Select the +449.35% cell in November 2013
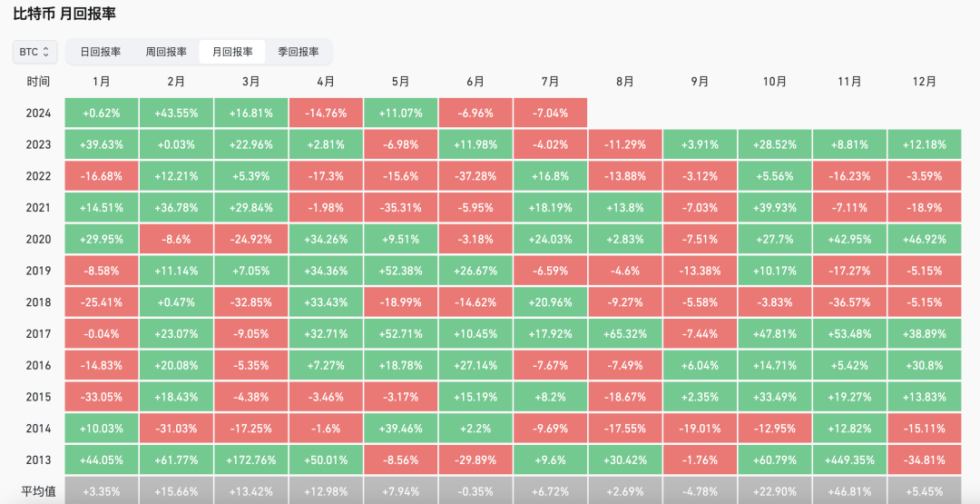The height and width of the screenshot is (504, 980). [849, 460]
